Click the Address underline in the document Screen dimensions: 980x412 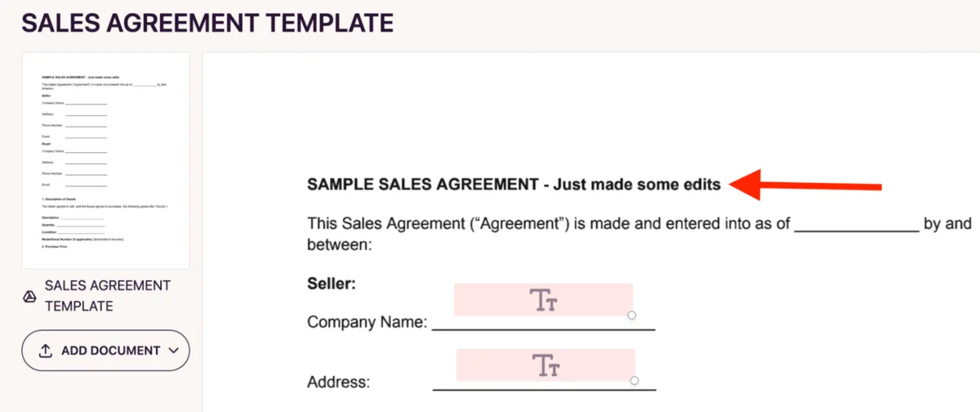pos(543,387)
